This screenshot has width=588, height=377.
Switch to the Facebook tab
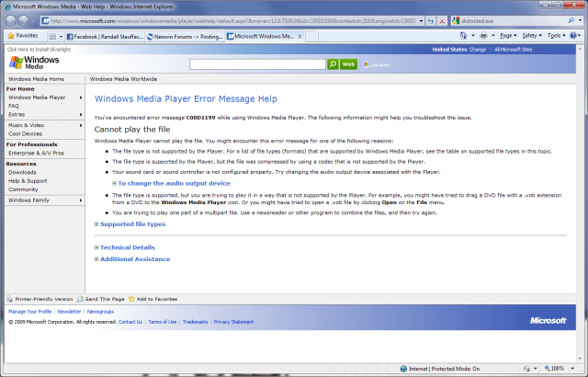pyautogui.click(x=105, y=37)
